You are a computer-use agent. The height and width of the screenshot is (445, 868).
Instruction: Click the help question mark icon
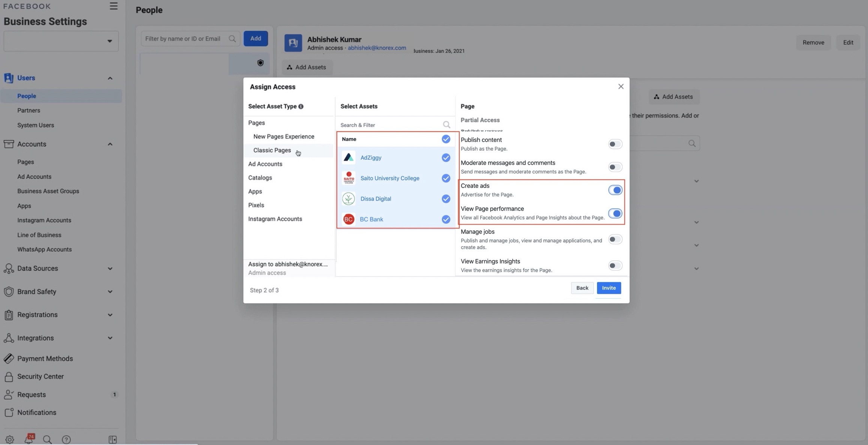click(x=66, y=439)
